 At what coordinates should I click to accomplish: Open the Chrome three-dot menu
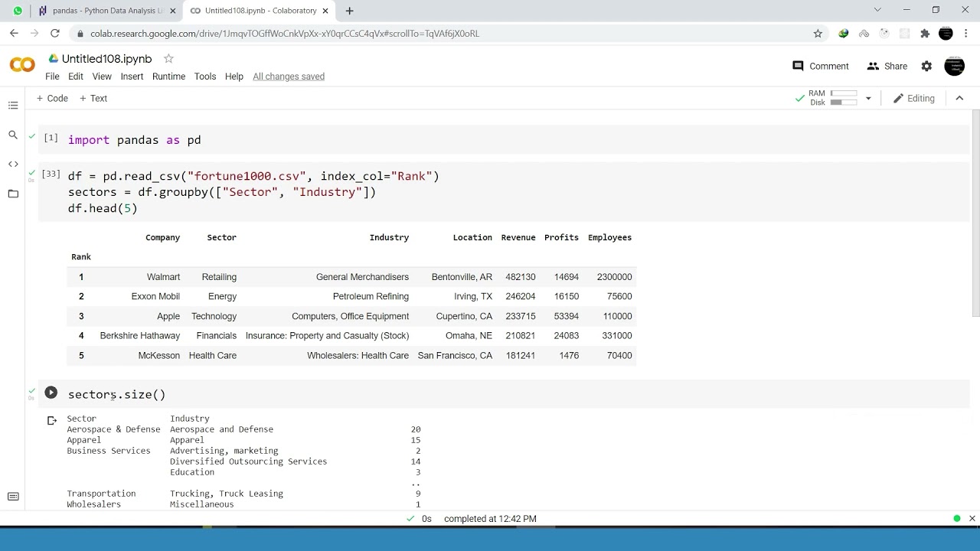click(x=965, y=34)
